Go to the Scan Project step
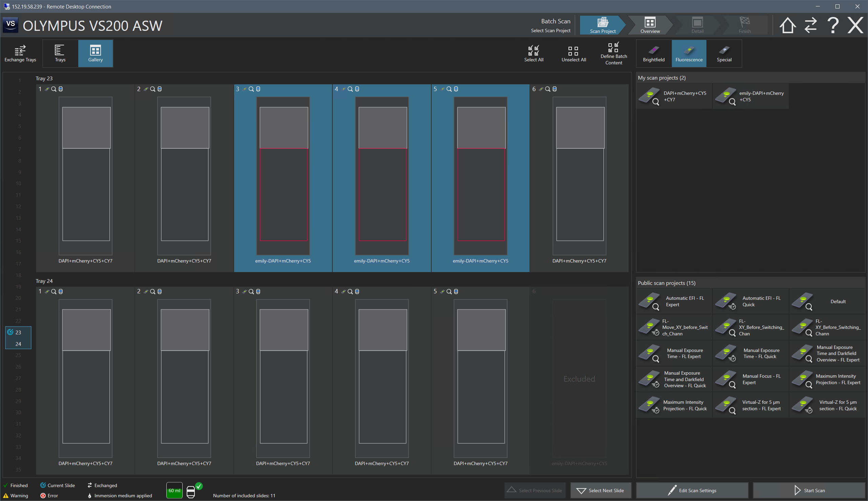 tap(602, 25)
